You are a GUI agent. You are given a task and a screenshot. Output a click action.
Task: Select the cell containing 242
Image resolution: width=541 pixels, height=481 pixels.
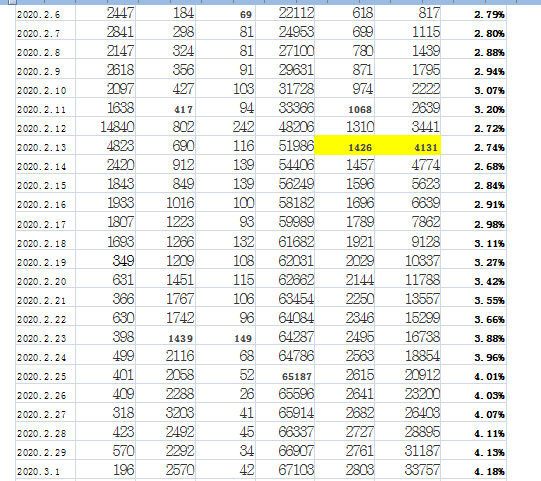[x=225, y=127]
